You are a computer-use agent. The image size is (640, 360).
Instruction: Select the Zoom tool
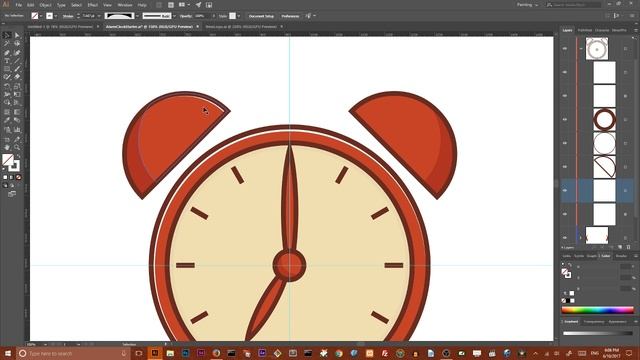point(17,147)
